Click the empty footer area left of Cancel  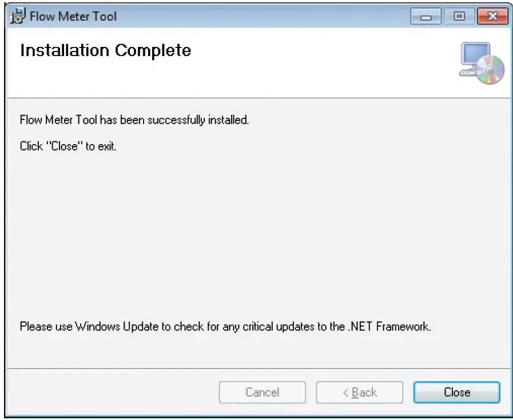[x=113, y=392]
